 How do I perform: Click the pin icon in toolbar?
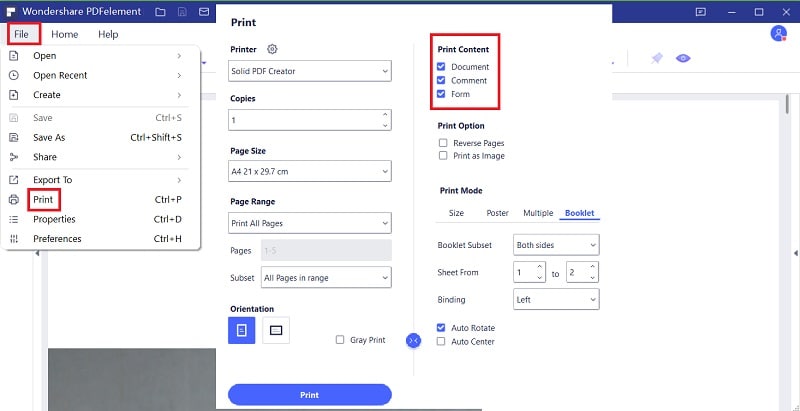click(x=657, y=58)
